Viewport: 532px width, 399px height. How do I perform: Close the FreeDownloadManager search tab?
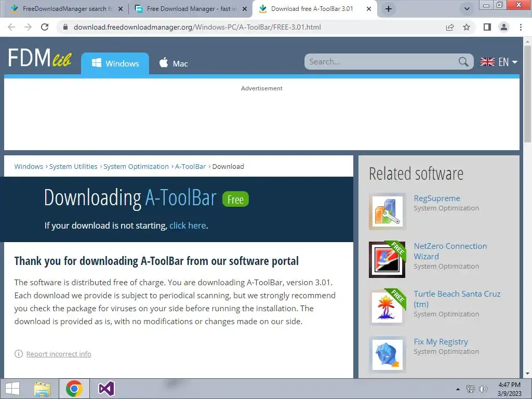121,9
